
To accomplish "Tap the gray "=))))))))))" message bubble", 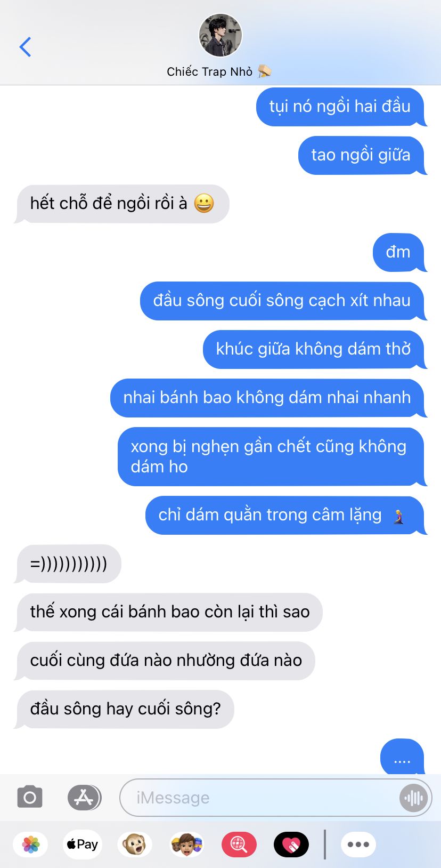I will tap(68, 564).
